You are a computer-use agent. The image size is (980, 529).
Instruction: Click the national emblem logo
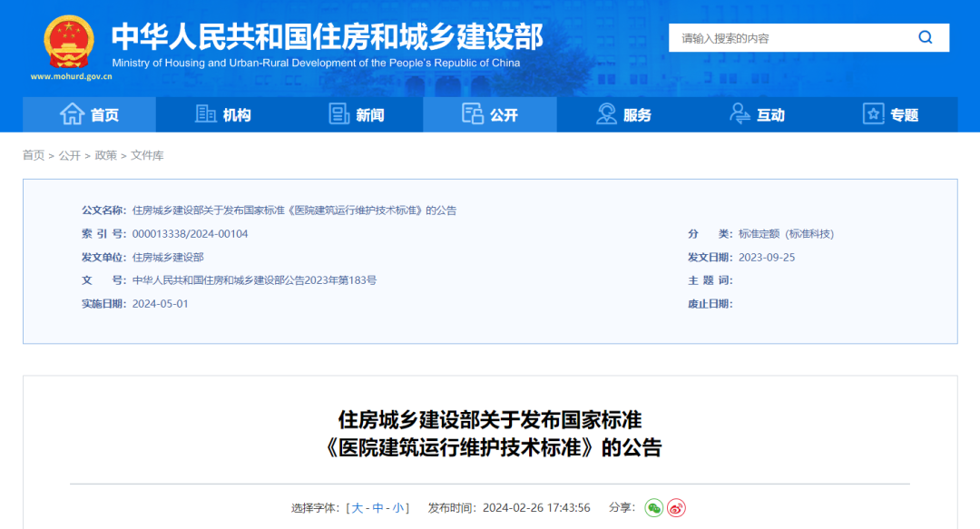(x=67, y=39)
